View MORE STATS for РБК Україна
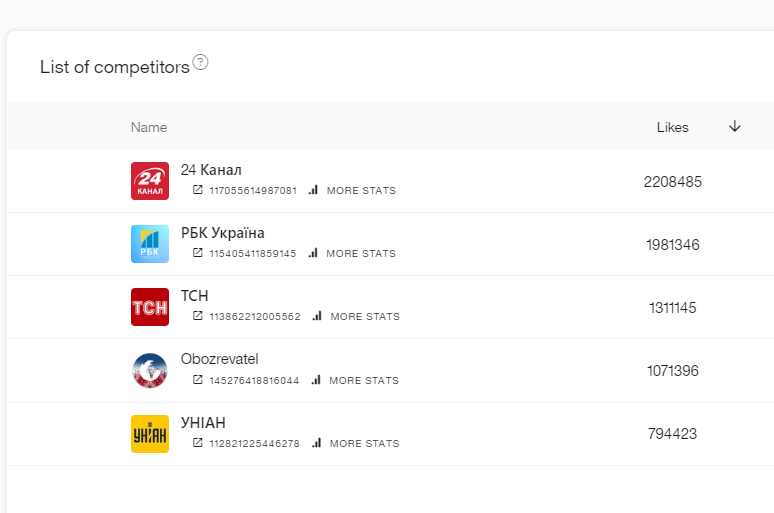The width and height of the screenshot is (774, 513). click(x=360, y=254)
